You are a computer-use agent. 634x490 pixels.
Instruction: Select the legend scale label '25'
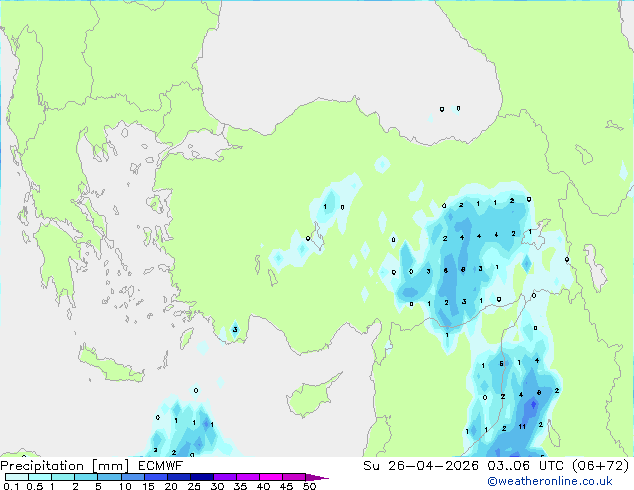point(194,486)
